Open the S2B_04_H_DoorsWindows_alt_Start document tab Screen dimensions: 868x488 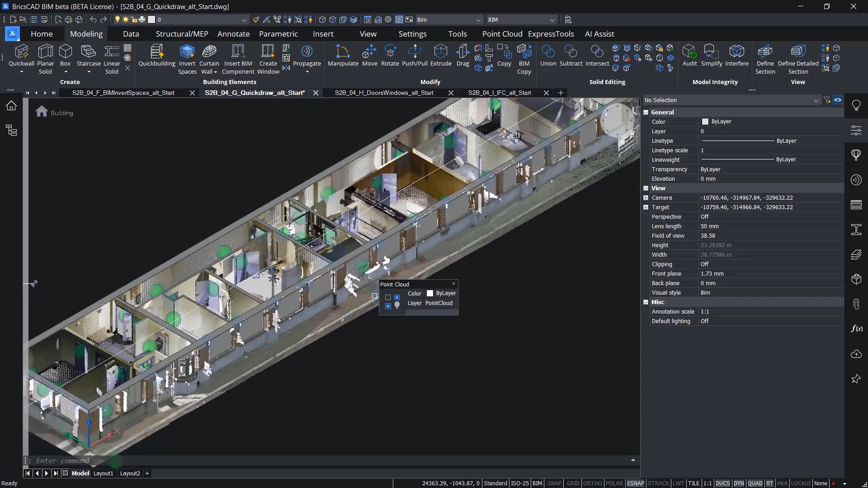click(x=383, y=93)
